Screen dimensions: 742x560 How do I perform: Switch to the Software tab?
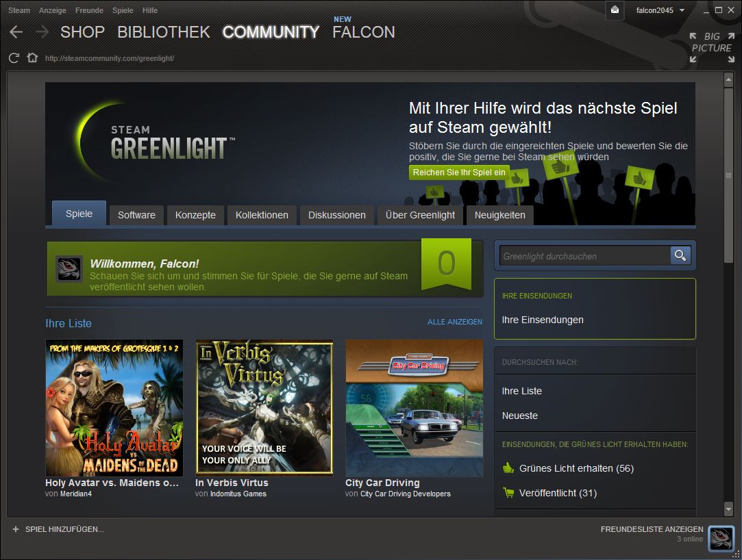coord(136,215)
